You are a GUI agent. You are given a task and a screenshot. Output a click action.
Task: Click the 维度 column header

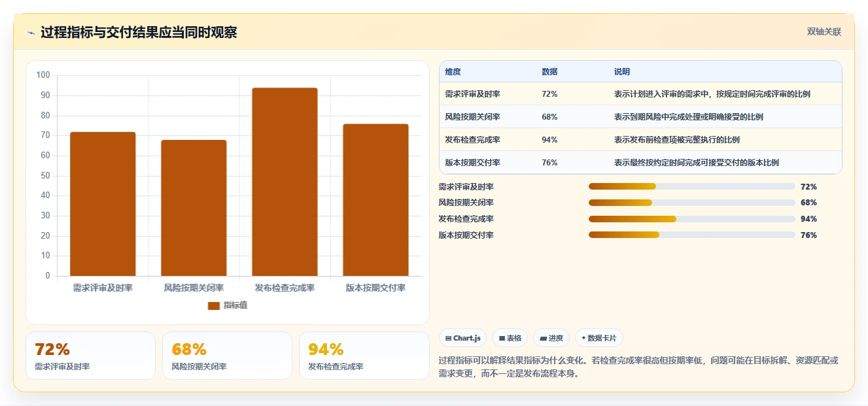[453, 72]
